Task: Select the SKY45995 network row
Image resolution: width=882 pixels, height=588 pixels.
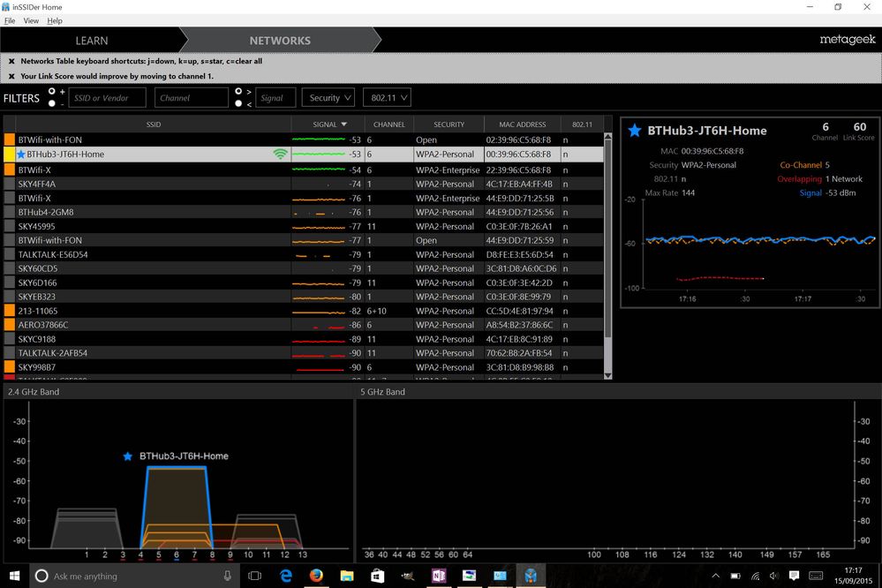Action: click(x=304, y=226)
